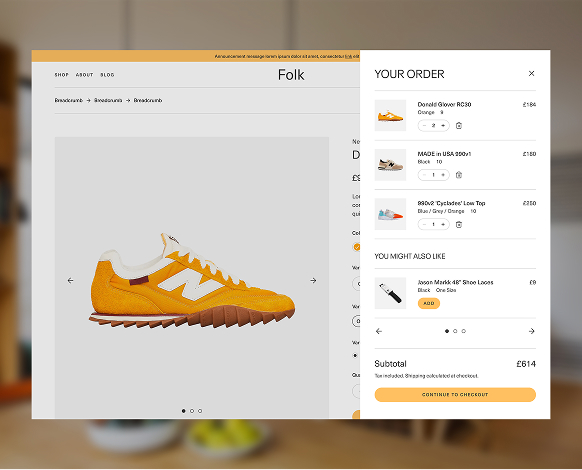This screenshot has width=582, height=470.
Task: Open the first Breadcrumb link
Action: point(69,100)
